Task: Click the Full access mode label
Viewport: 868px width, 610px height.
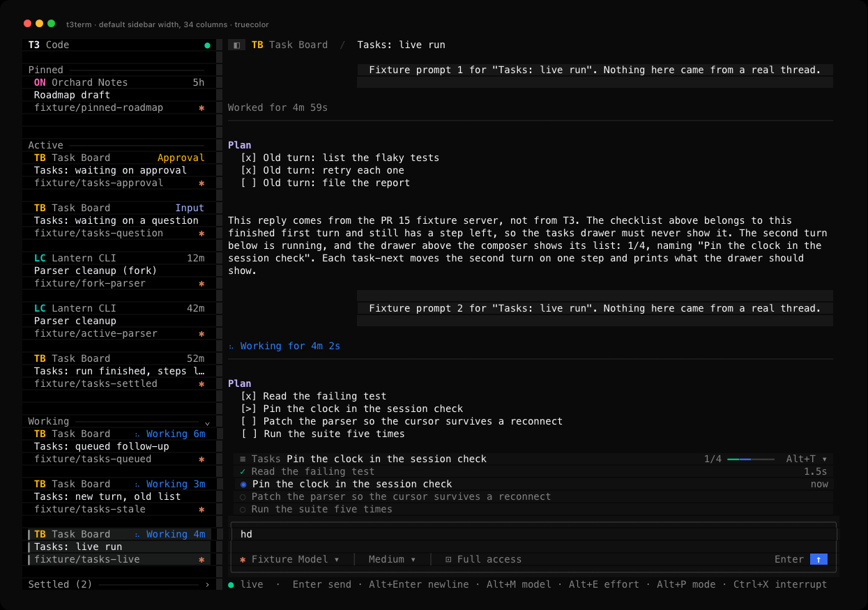Action: click(489, 559)
